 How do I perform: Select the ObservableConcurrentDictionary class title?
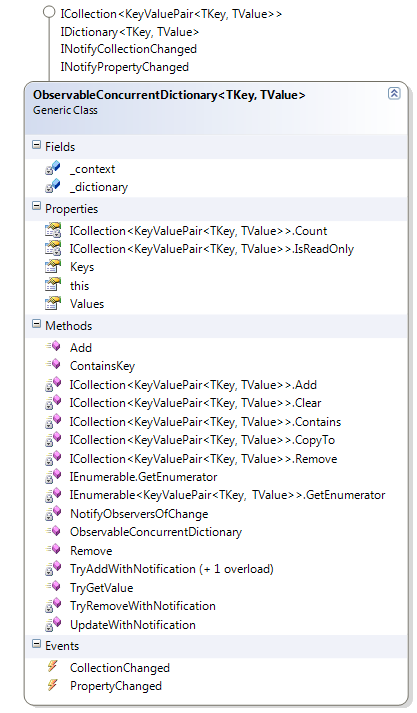tap(169, 95)
